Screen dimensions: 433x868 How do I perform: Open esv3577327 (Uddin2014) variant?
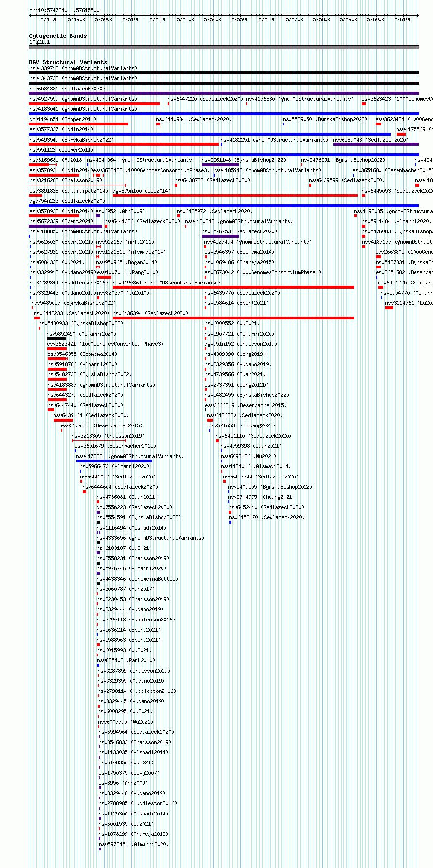click(x=61, y=129)
